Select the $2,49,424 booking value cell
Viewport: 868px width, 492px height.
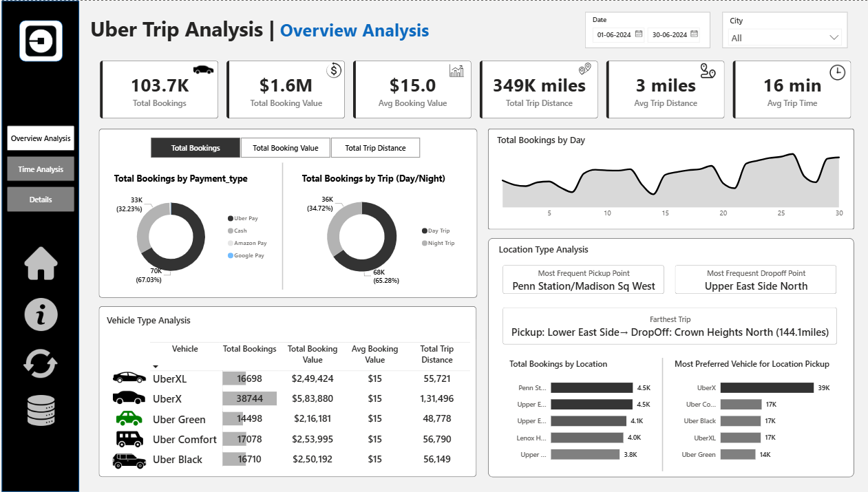(x=313, y=378)
